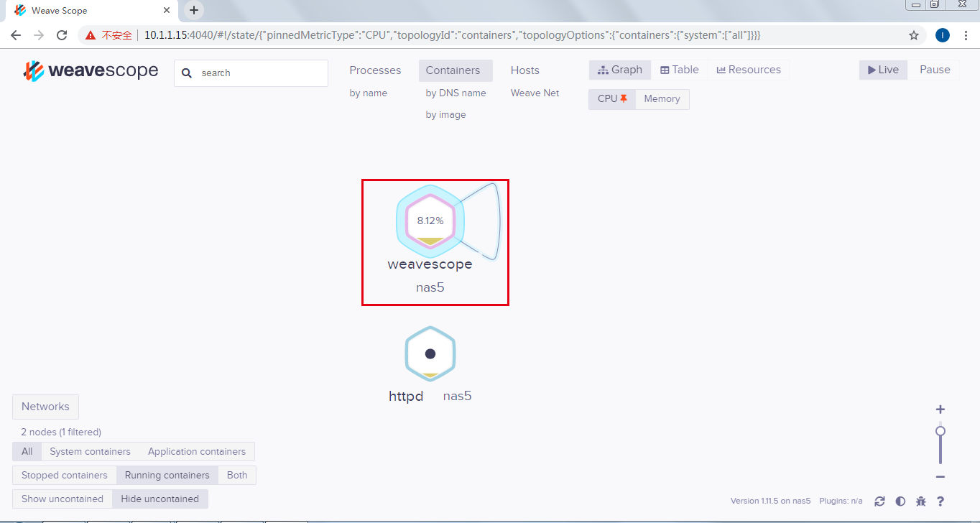This screenshot has width=980, height=523.
Task: View containers by DNS name
Action: pos(456,93)
